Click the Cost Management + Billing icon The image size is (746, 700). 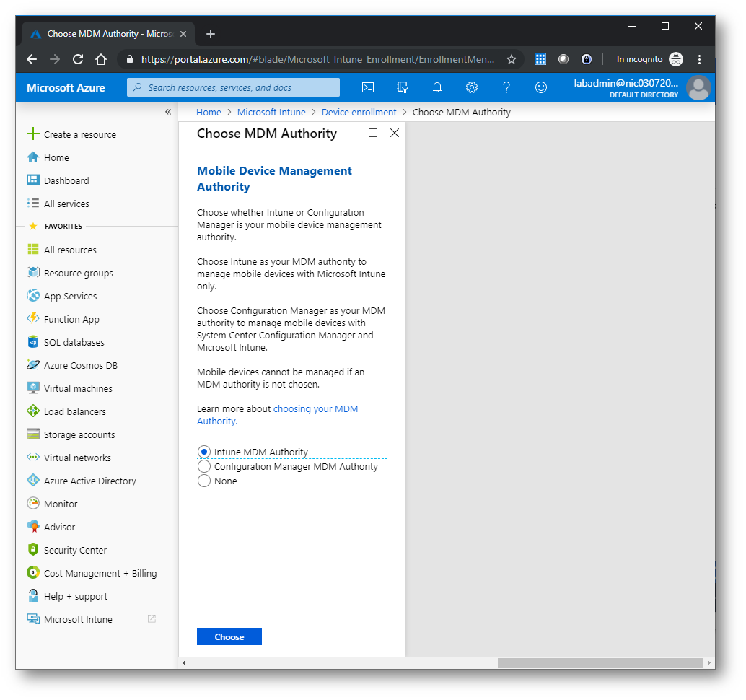pyautogui.click(x=33, y=572)
